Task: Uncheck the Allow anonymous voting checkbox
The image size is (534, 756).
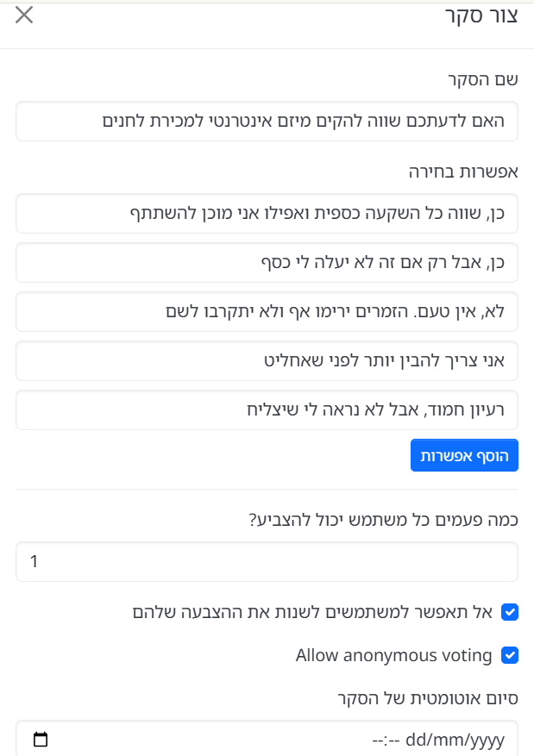Action: 510,655
